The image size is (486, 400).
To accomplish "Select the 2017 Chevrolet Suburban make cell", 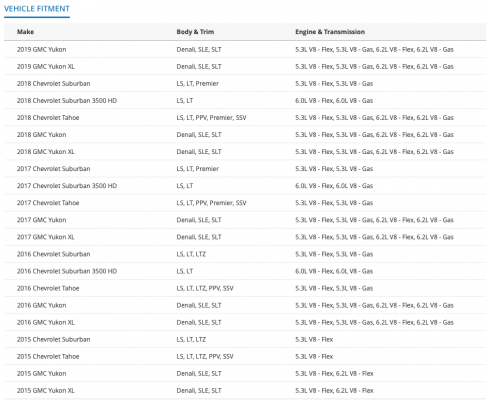I will pyautogui.click(x=54, y=169).
